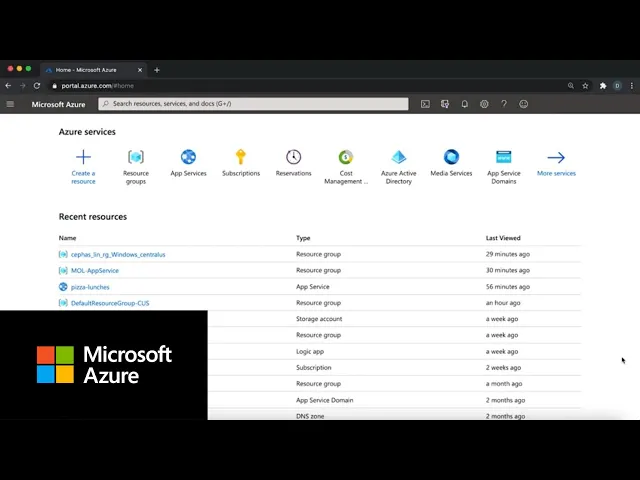Click the zoom magnifier in address bar
The image size is (640, 480).
[571, 86]
